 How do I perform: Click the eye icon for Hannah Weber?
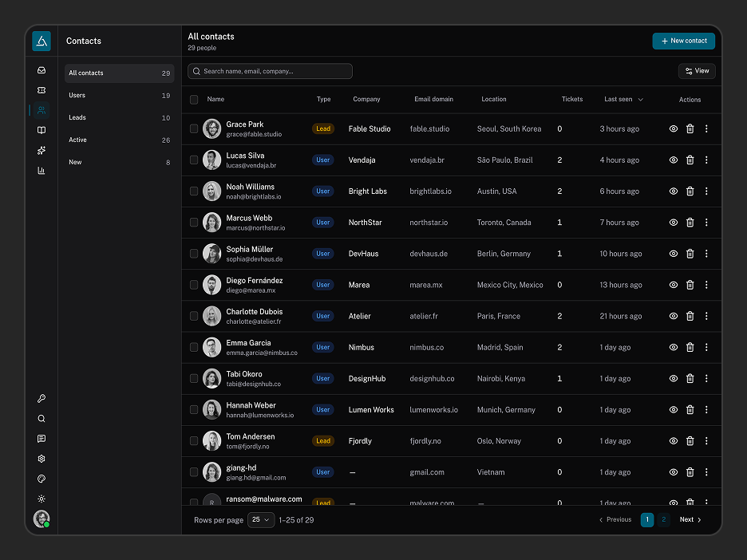(673, 409)
